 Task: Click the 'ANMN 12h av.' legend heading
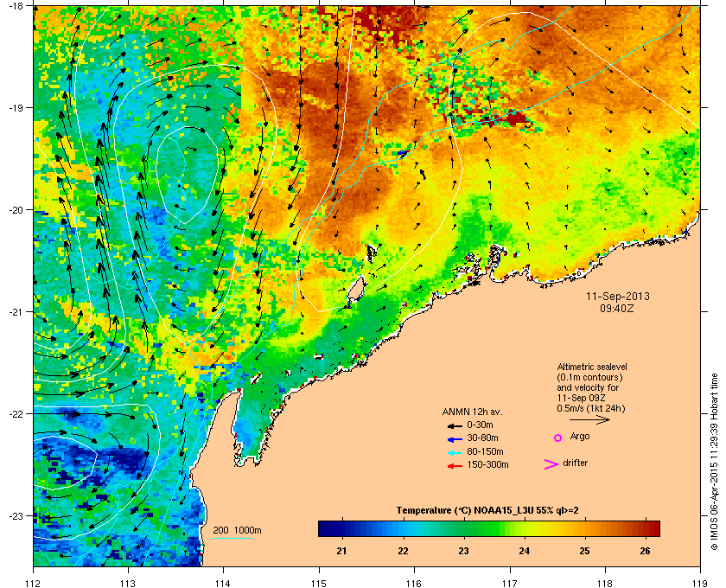pyautogui.click(x=472, y=412)
